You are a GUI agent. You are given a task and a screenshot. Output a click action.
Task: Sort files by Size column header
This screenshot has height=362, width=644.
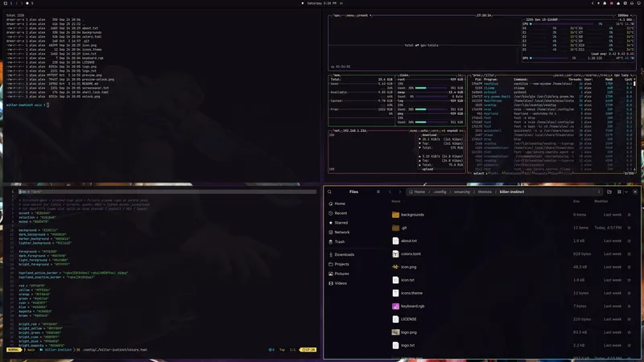coord(576,202)
